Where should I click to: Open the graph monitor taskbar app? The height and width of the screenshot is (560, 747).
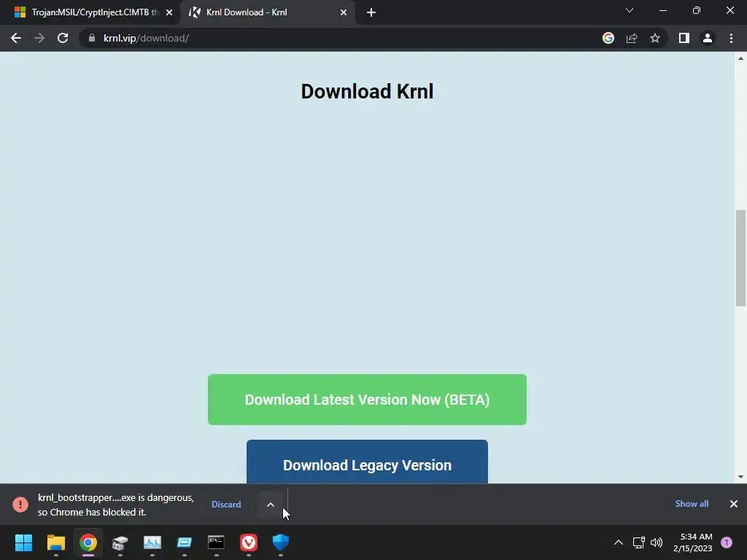[x=152, y=542]
